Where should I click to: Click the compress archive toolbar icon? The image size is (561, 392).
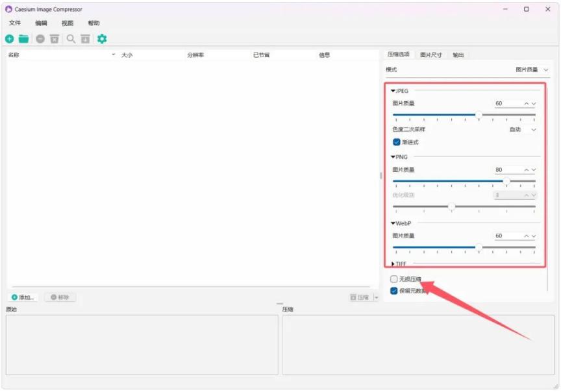[85, 39]
